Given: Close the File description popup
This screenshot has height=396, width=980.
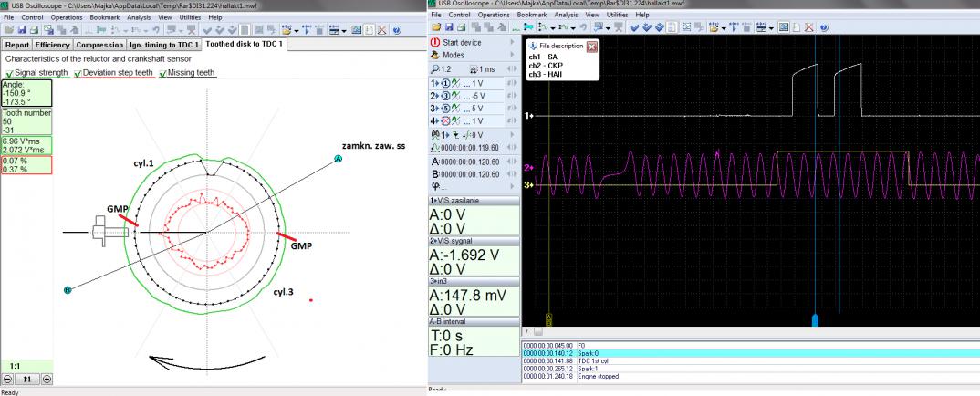Looking at the screenshot, I should pos(591,46).
